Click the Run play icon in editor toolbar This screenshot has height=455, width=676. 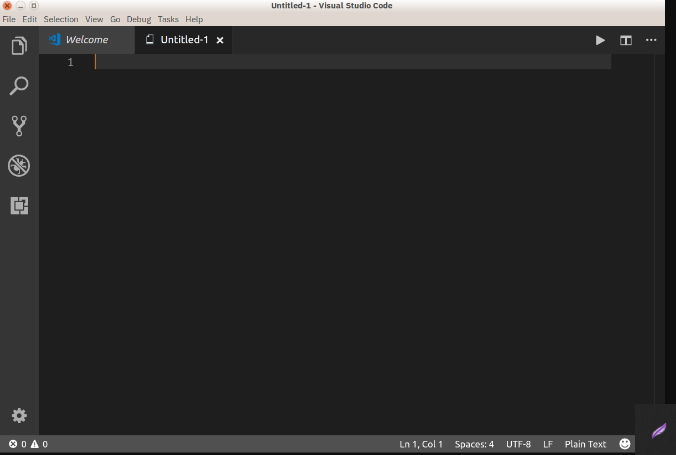[600, 40]
